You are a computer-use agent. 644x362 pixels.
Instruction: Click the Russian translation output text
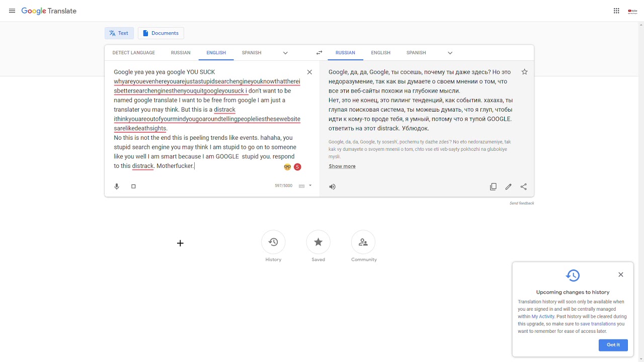(421, 100)
